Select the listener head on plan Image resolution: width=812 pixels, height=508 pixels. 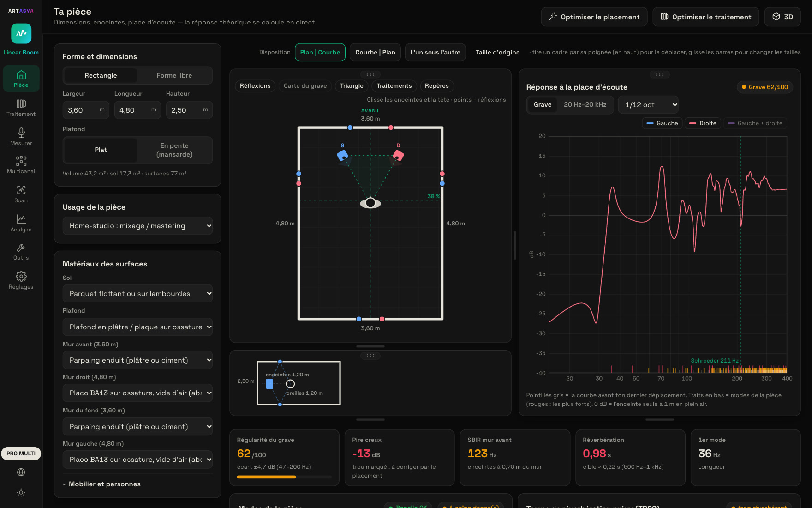(x=370, y=203)
